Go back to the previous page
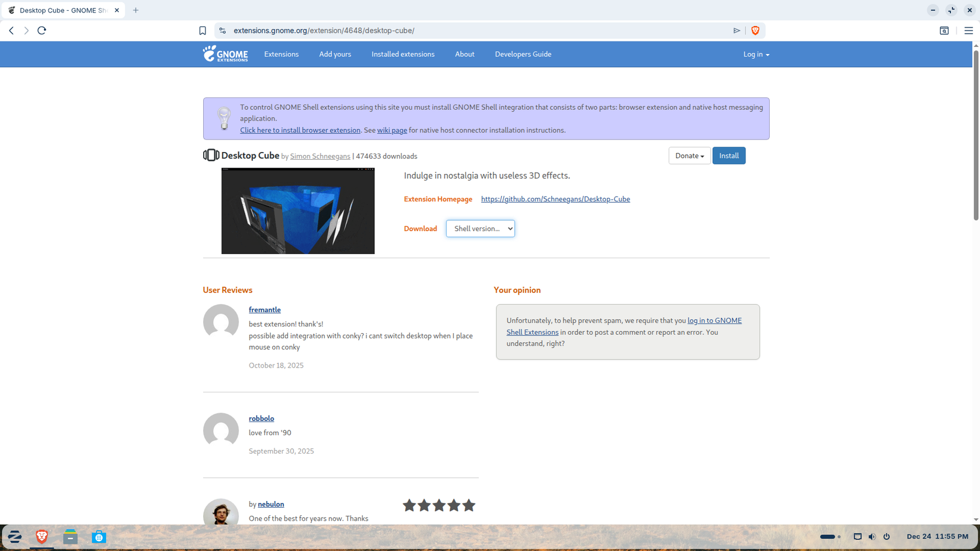 (x=11, y=30)
